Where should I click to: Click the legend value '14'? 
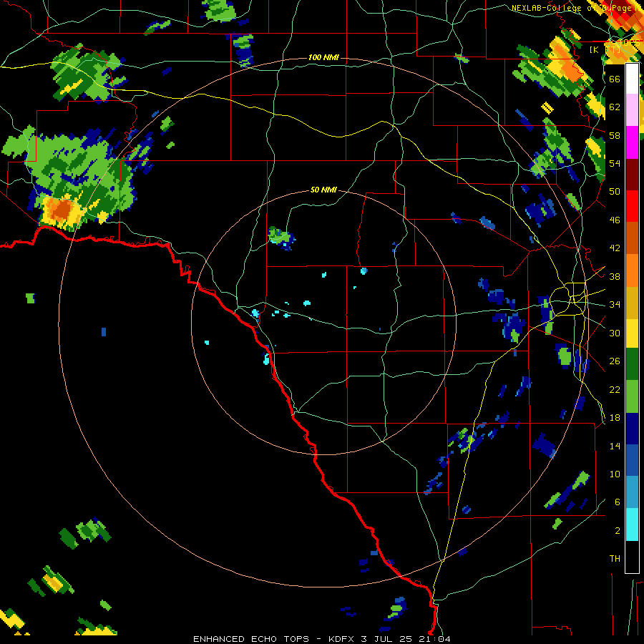(615, 446)
